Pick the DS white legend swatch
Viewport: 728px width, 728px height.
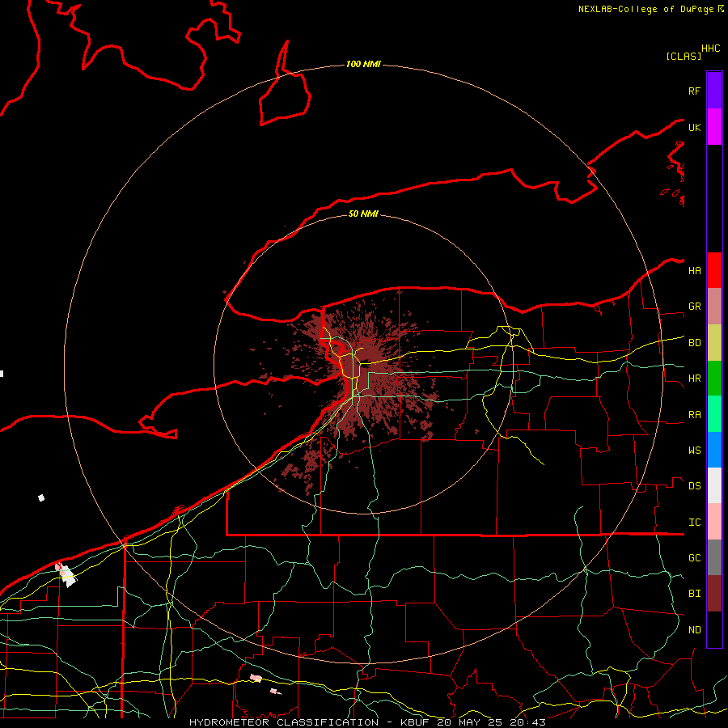tap(714, 485)
